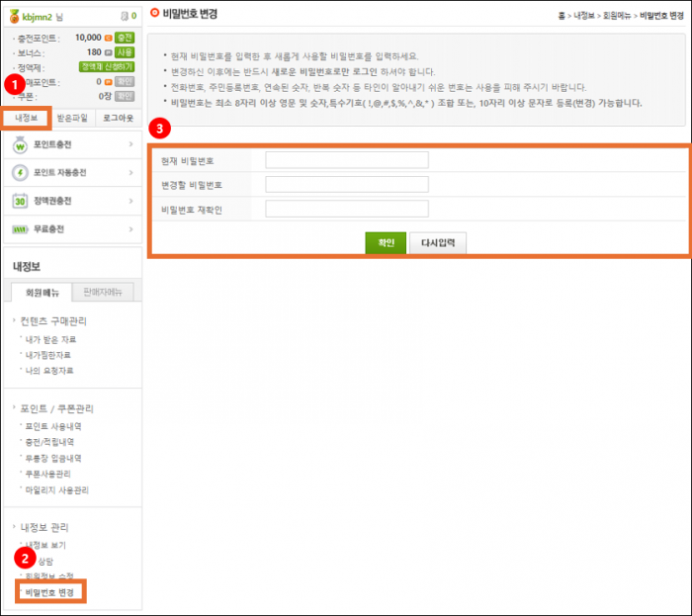
Task: Expand the 포인트충전 chevron arrow
Action: tap(130, 145)
